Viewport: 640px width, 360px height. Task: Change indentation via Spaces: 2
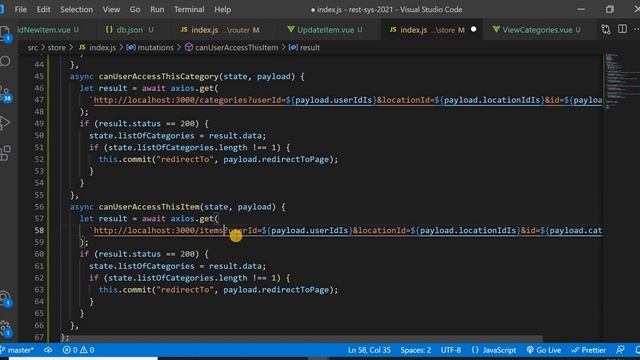pos(416,350)
